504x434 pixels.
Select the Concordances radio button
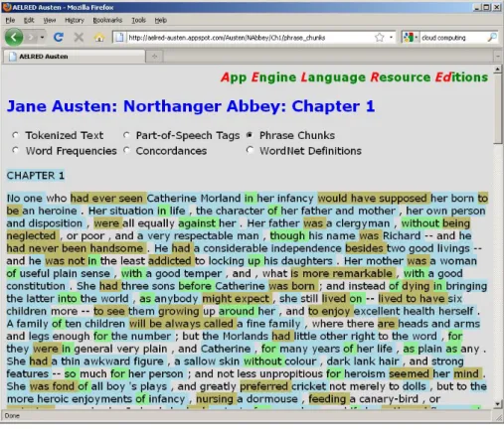click(x=126, y=150)
